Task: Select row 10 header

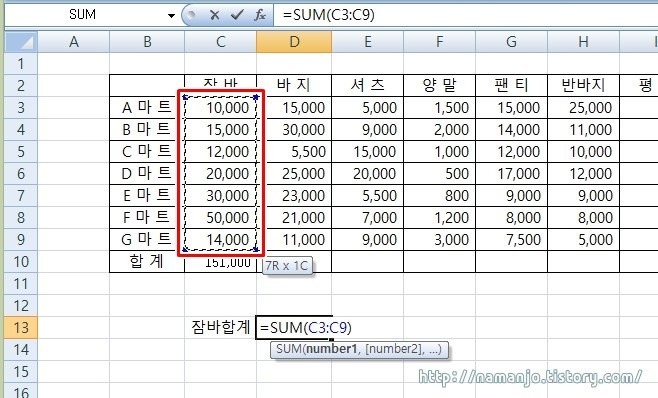Action: point(21,262)
